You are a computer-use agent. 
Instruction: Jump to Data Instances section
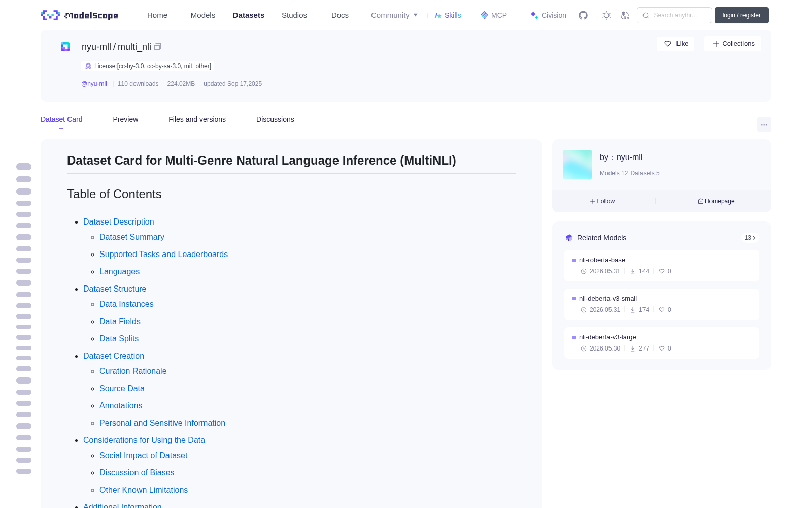126,304
